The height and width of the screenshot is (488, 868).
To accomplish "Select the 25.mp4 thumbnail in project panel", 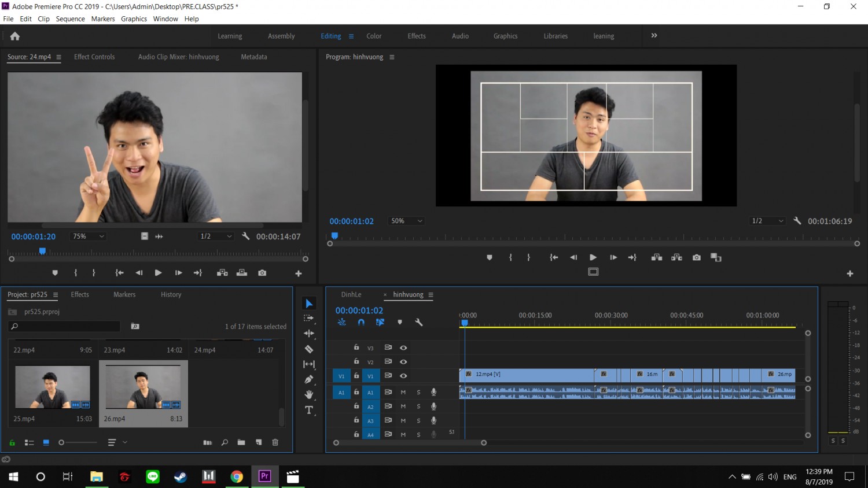I will (x=53, y=387).
